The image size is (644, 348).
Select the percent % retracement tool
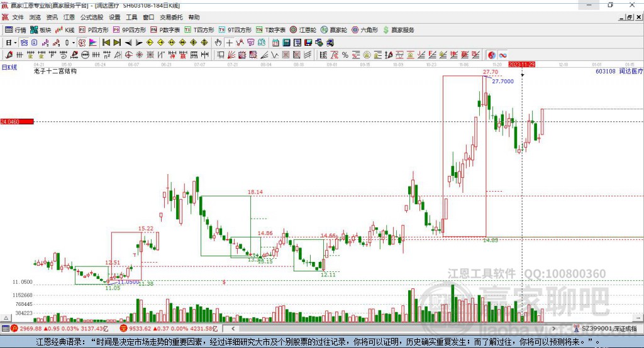[x=345, y=55]
